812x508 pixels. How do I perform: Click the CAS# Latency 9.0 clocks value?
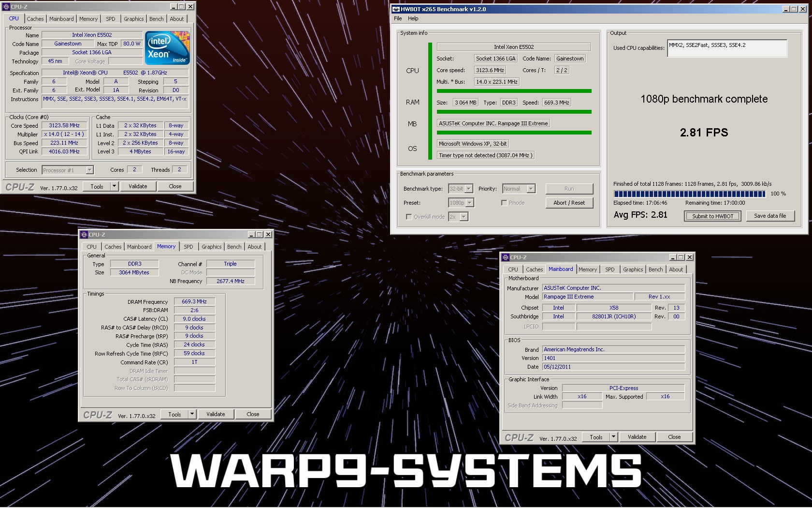pos(194,319)
